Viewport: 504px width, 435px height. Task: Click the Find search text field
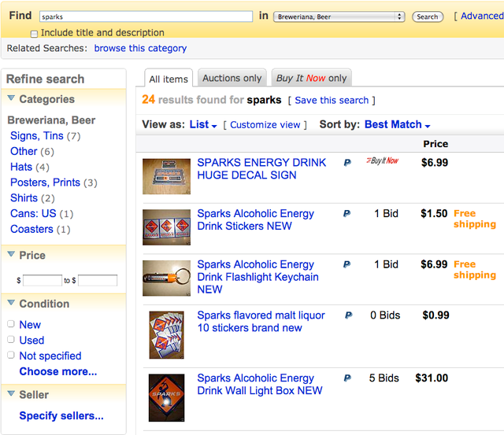click(146, 17)
